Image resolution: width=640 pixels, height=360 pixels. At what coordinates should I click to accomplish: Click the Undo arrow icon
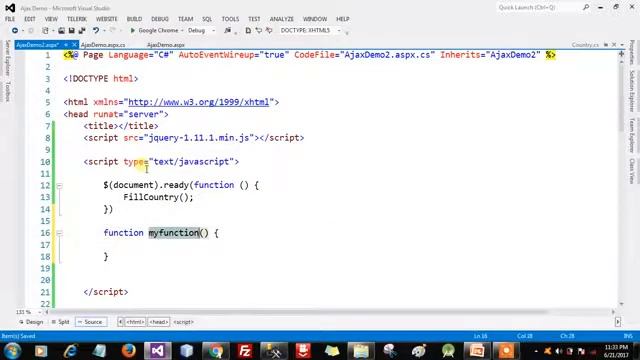[96, 31]
